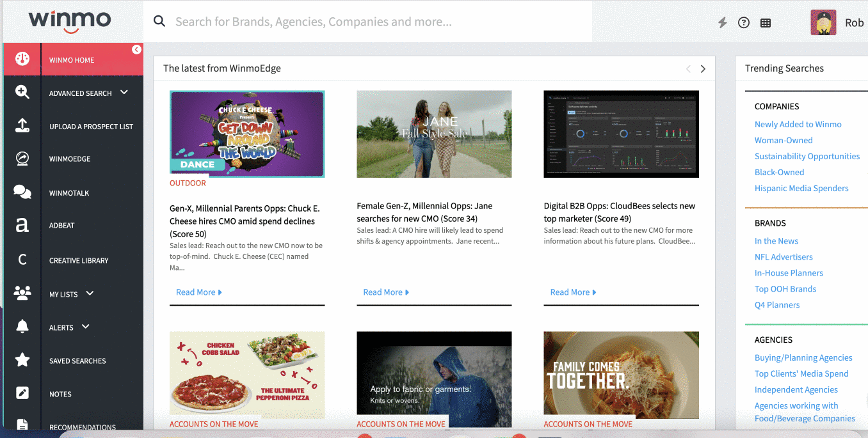Viewport: 868px width, 438px height.
Task: Click the Winmo logo
Action: (x=70, y=21)
